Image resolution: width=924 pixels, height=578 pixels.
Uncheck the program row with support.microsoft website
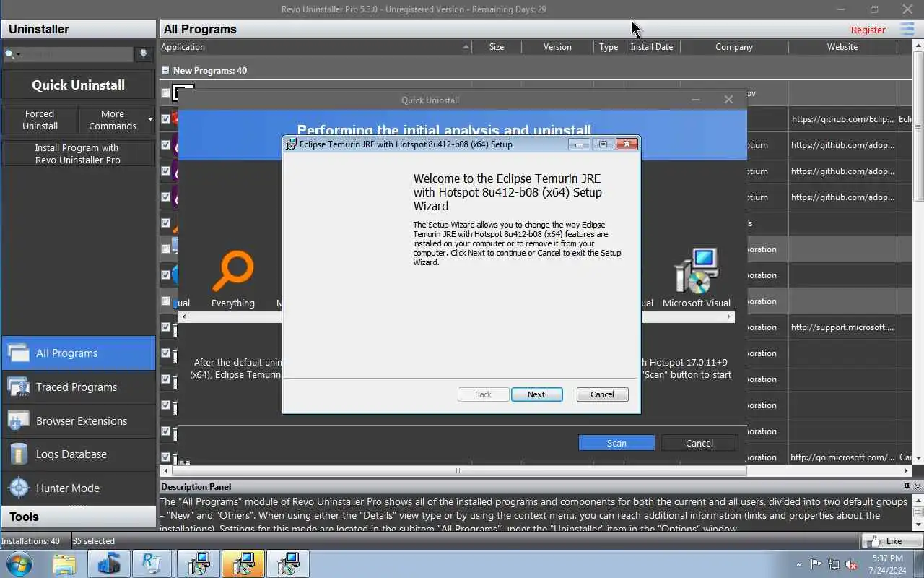[165, 327]
